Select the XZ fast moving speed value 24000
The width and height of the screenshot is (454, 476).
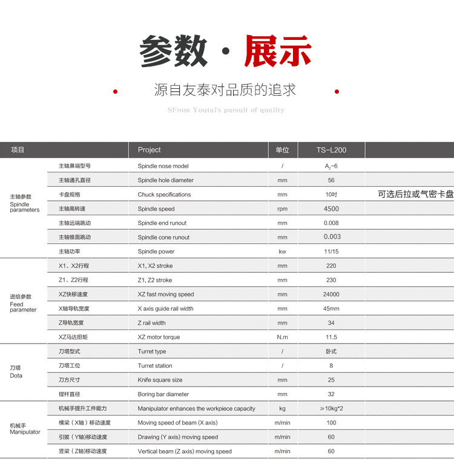pos(331,295)
